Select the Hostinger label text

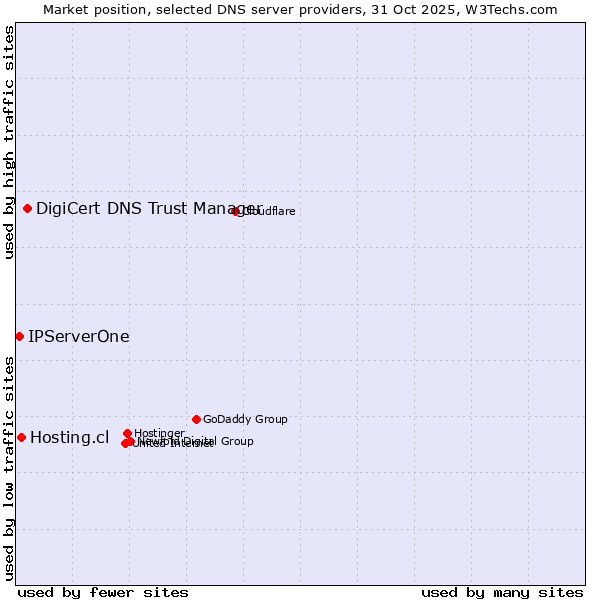(160, 433)
